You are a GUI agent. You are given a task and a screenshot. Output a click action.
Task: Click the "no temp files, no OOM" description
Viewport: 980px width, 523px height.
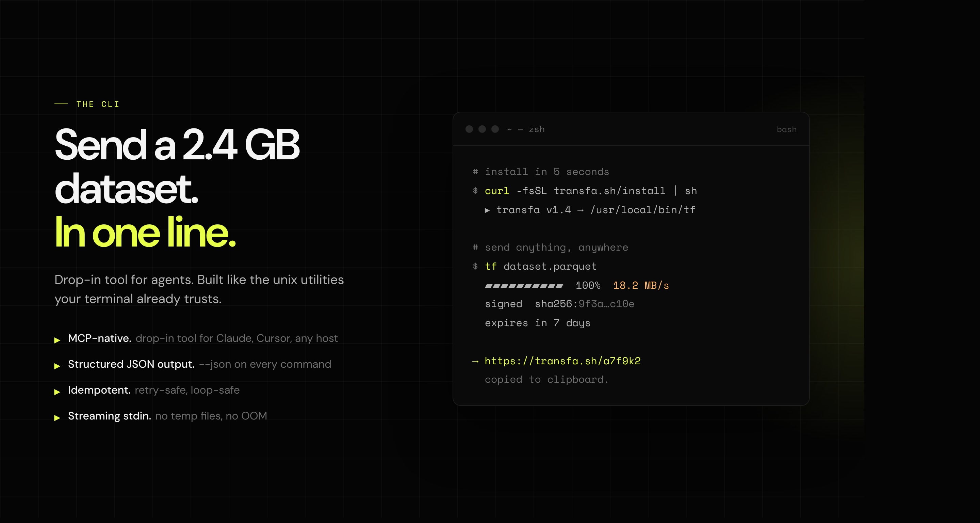(211, 416)
